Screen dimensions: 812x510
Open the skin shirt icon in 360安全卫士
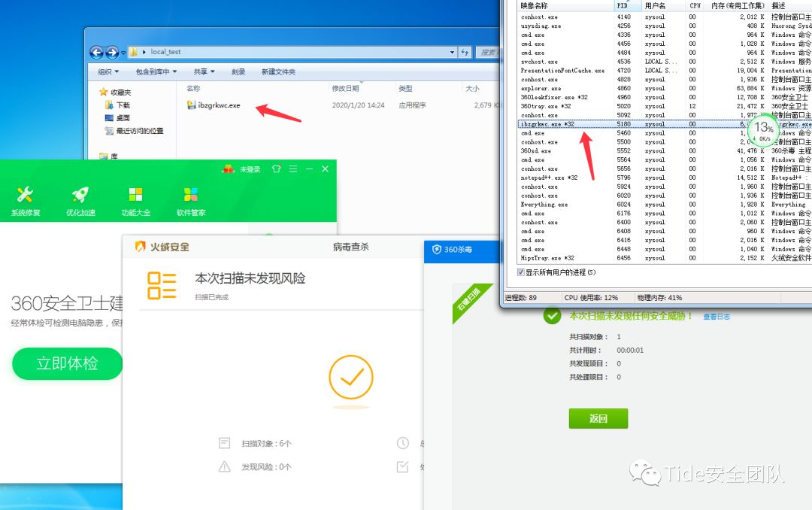point(277,169)
